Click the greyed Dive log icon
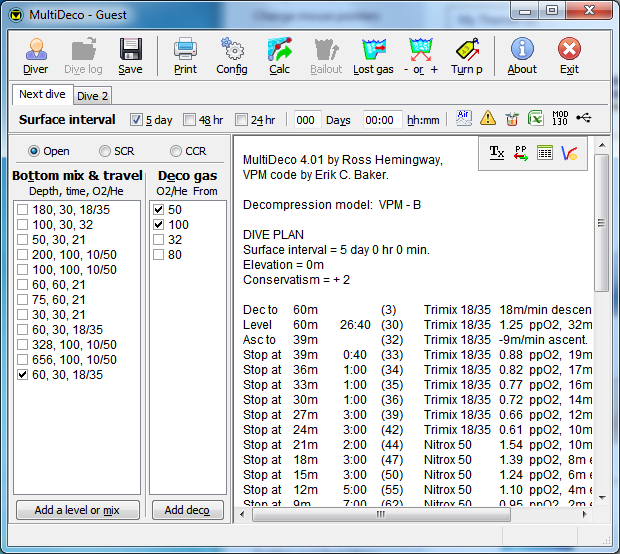 83,56
